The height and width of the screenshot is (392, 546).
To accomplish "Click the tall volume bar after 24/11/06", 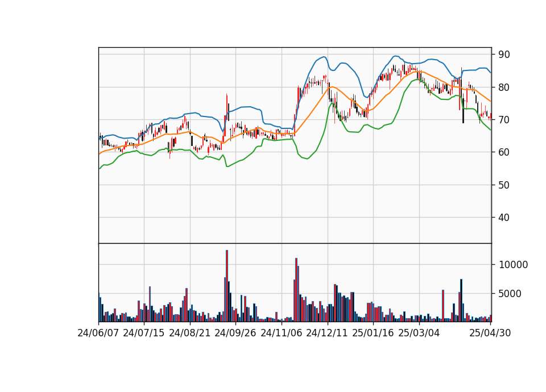I will click(296, 290).
